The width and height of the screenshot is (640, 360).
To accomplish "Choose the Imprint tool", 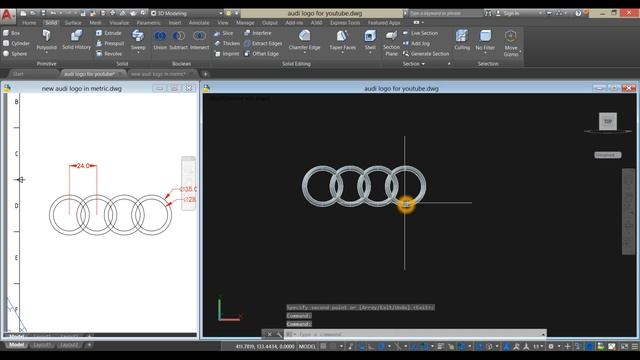I will 227,53.
